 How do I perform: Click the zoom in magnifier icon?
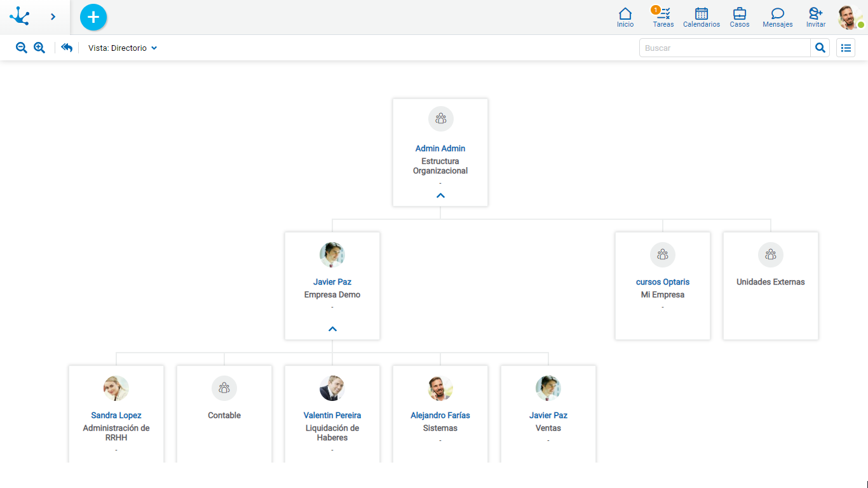39,47
